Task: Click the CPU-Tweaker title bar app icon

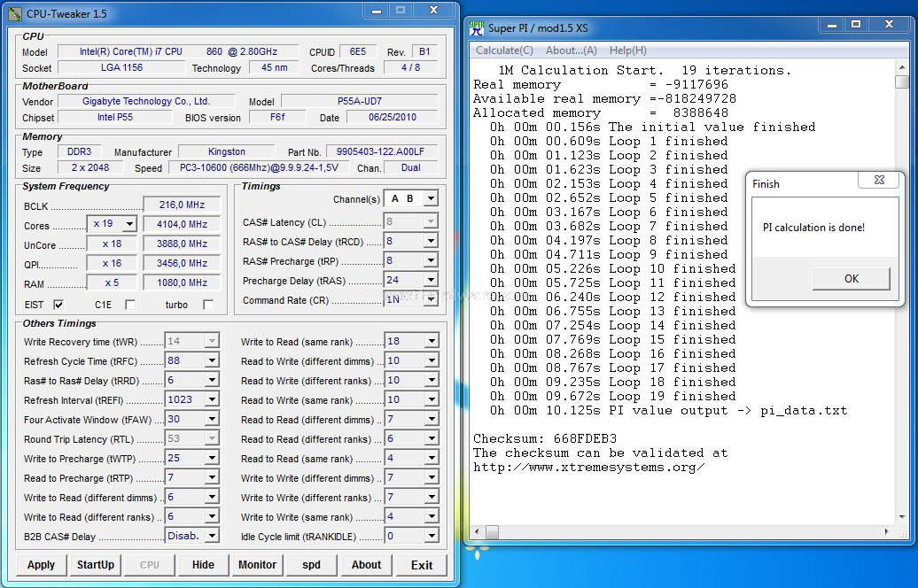Action: click(15, 13)
